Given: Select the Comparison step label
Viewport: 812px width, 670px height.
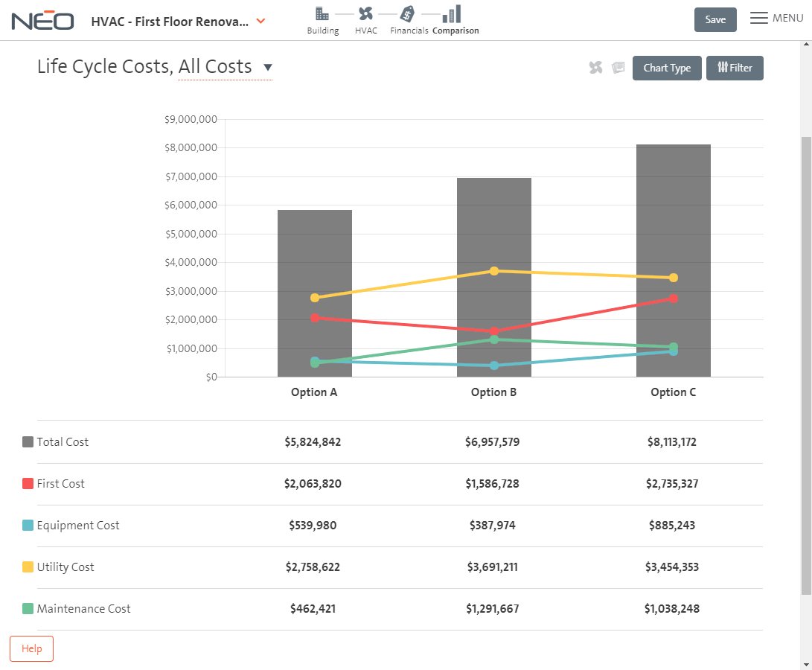Looking at the screenshot, I should [455, 31].
